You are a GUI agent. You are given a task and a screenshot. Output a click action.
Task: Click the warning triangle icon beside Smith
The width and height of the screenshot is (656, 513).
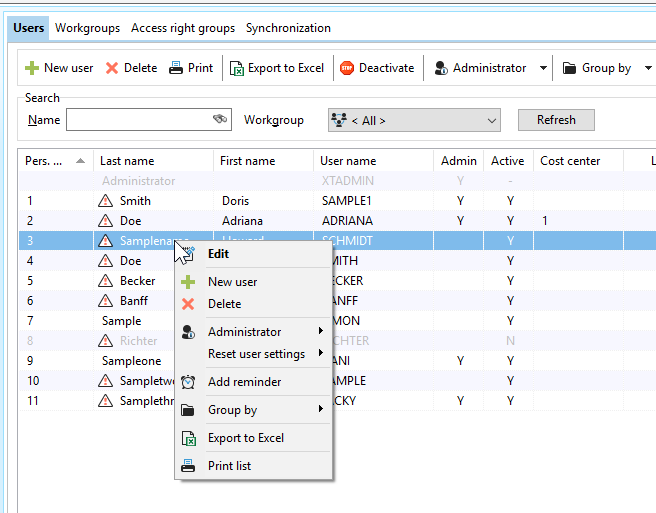pos(106,201)
